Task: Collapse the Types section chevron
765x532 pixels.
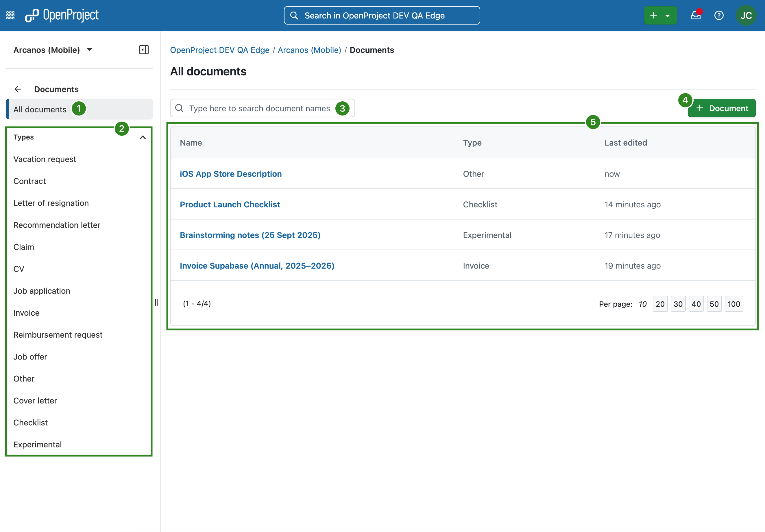Action: (143, 137)
